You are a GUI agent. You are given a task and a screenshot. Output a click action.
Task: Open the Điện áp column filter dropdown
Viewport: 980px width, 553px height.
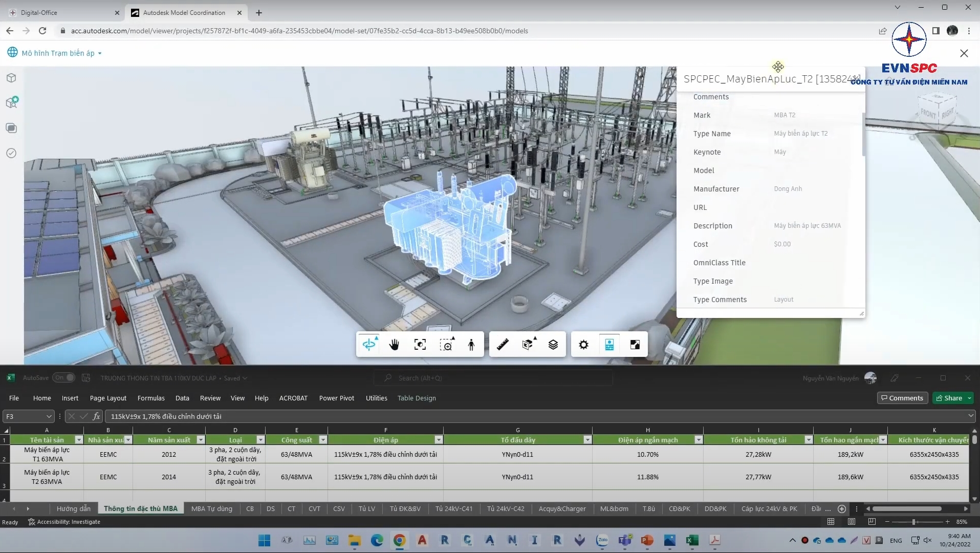click(x=439, y=440)
